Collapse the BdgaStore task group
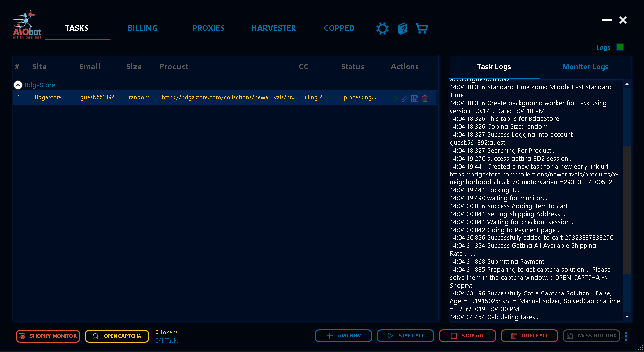Screen dimensions: 644x352 (18, 85)
